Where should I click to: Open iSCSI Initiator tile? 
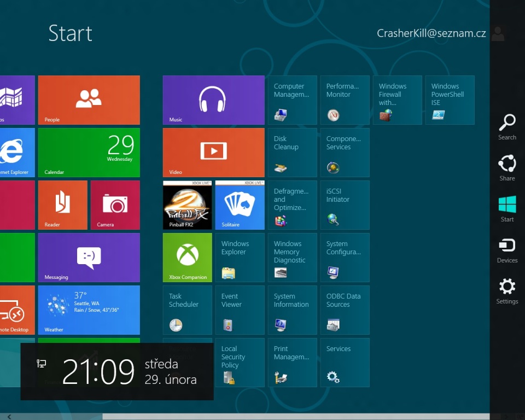(345, 205)
